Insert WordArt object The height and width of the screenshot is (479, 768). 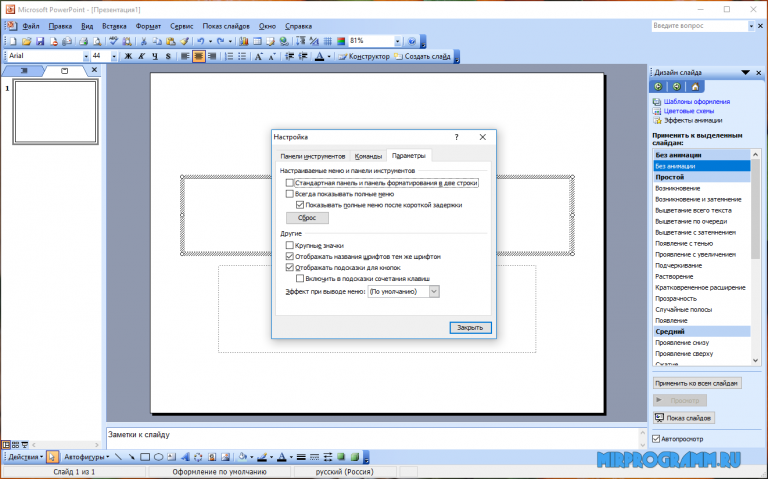click(x=185, y=457)
